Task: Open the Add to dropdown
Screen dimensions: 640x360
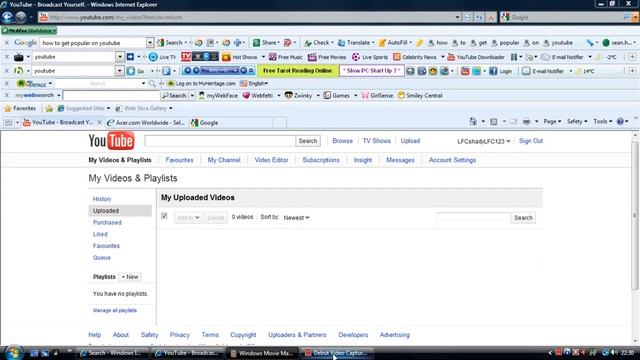Action: click(x=188, y=218)
